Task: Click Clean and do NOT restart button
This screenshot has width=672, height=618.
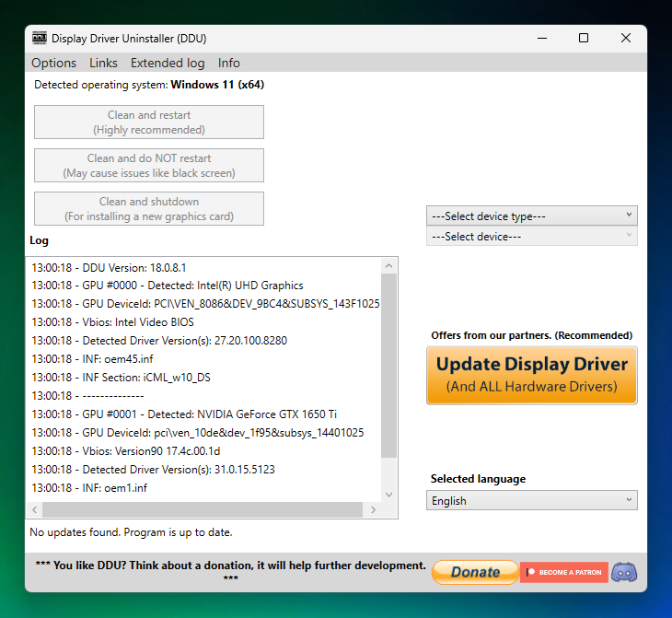Action: 149,166
